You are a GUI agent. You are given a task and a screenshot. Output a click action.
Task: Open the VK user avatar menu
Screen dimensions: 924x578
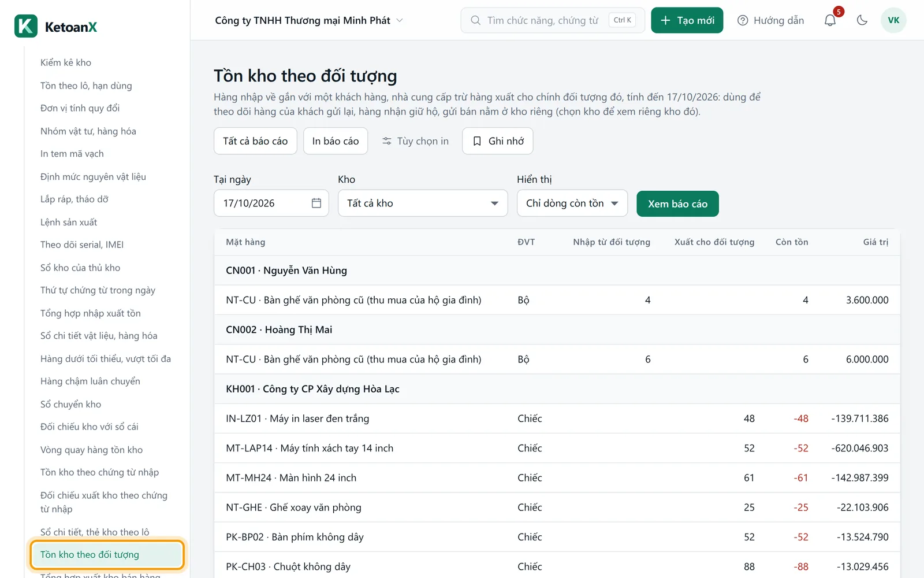893,20
